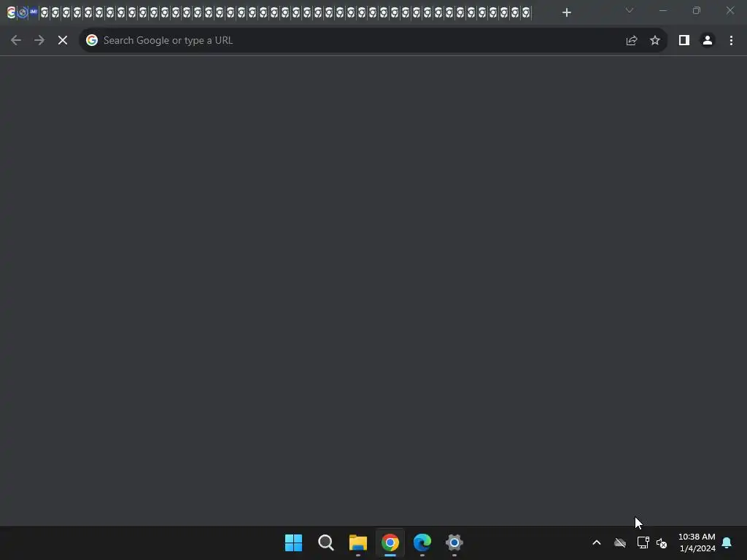The height and width of the screenshot is (560, 747).
Task: Click the Google logo inside the address bar
Action: pos(92,41)
